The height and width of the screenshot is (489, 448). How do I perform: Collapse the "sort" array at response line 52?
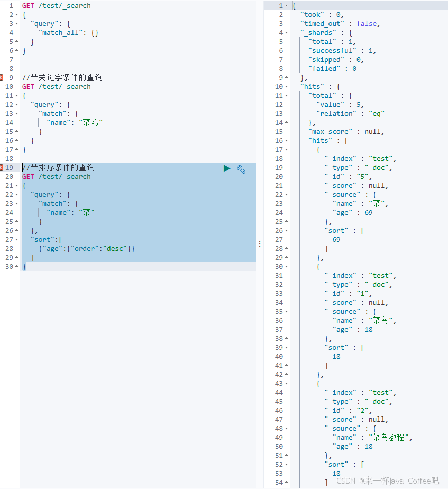pyautogui.click(x=287, y=465)
